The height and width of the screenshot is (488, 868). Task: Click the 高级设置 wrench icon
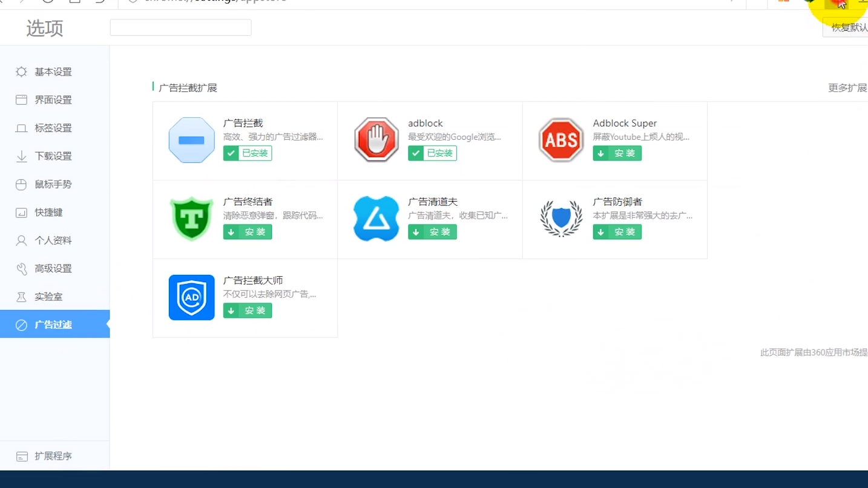[21, 269]
